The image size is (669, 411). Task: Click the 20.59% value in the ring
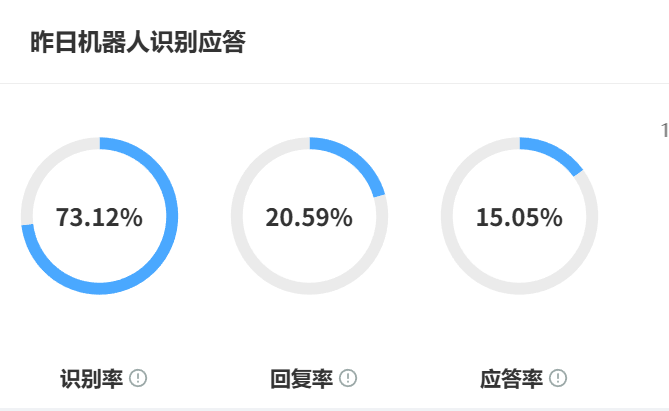pyautogui.click(x=309, y=217)
